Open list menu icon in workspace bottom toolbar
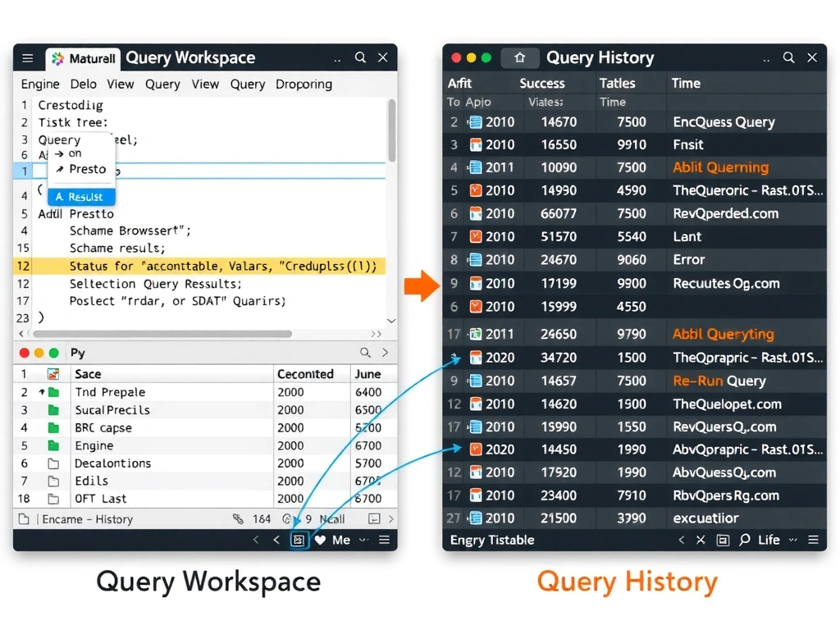This screenshot has height=630, width=840. pos(384,540)
